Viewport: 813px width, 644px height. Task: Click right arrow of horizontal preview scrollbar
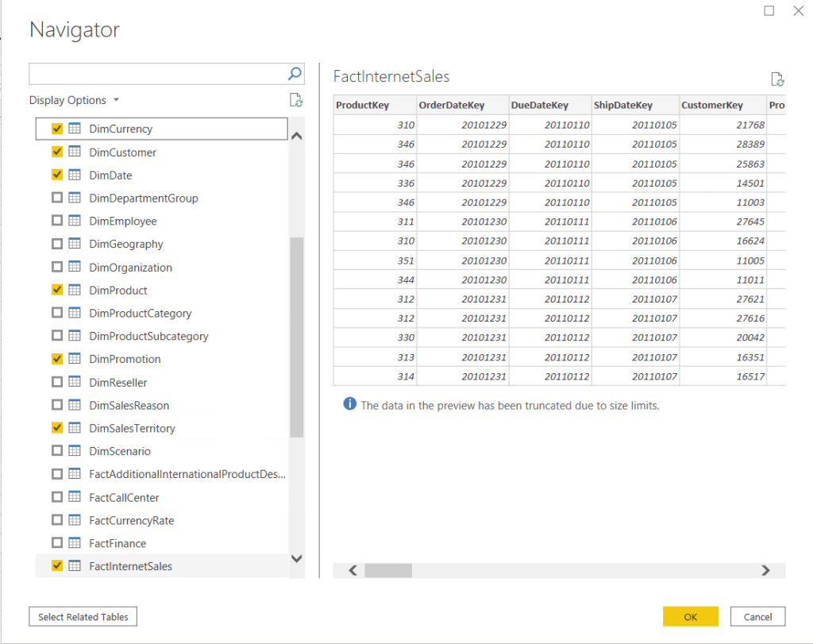click(x=765, y=570)
